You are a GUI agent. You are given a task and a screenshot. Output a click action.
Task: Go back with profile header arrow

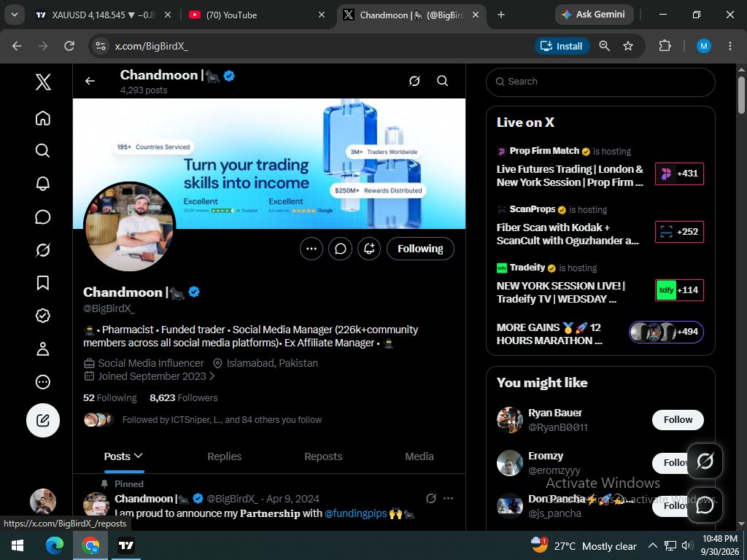pyautogui.click(x=90, y=81)
